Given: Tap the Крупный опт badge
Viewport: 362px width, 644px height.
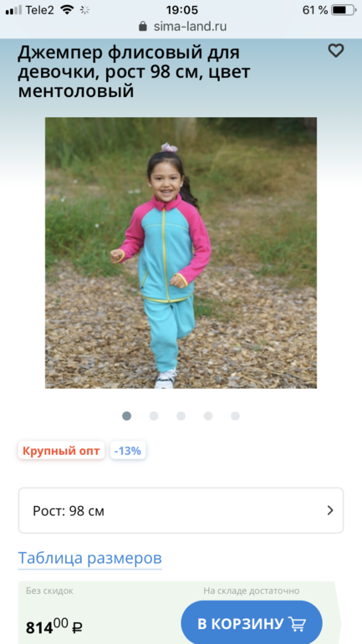Looking at the screenshot, I should click(x=61, y=451).
